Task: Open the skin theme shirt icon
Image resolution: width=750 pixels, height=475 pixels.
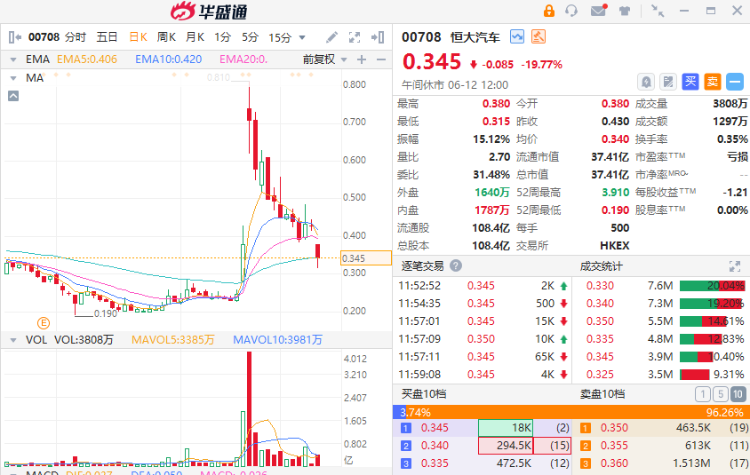Action: pyautogui.click(x=624, y=11)
